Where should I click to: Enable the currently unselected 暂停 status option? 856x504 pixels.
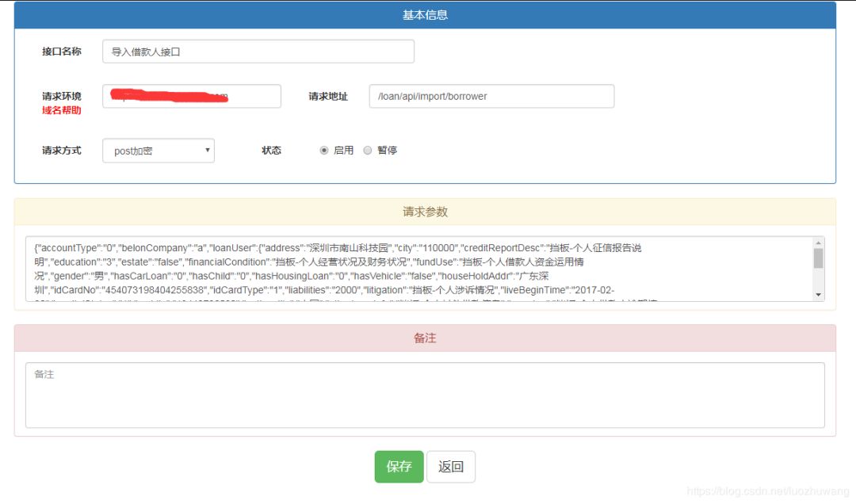pyautogui.click(x=367, y=150)
